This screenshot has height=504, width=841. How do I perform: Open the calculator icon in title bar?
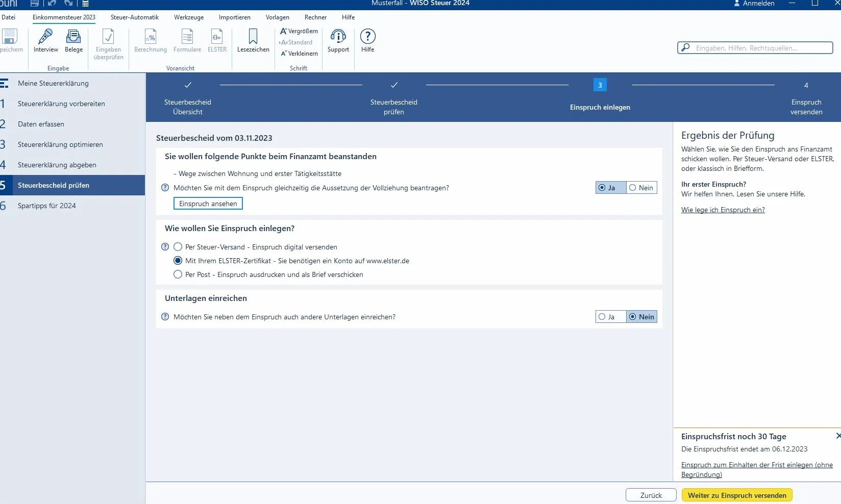85,4
